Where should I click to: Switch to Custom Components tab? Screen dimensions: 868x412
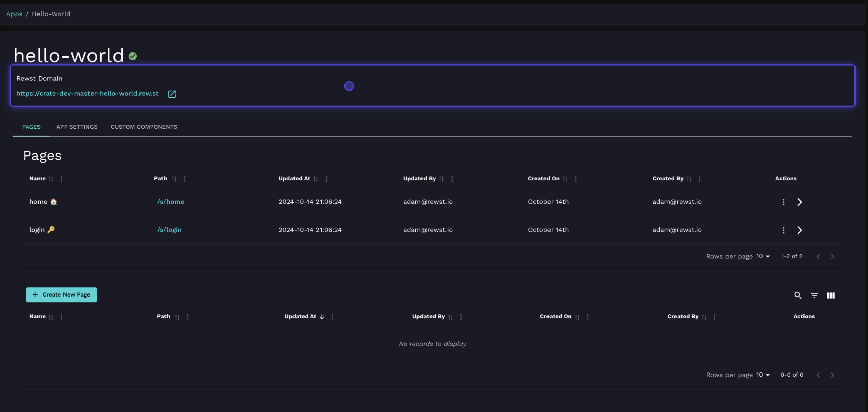pyautogui.click(x=144, y=127)
